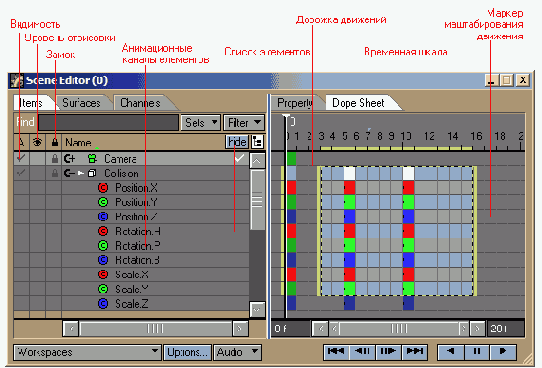Image resolution: width=542 pixels, height=368 pixels.
Task: Play animation forward
Action: pos(503,352)
